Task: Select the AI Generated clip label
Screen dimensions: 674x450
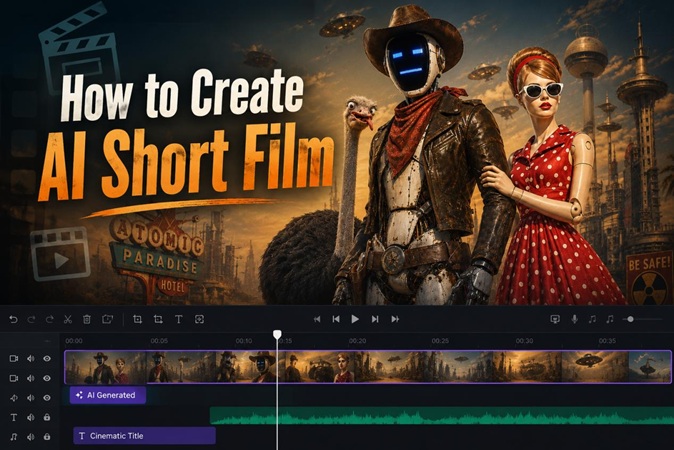Action: (x=108, y=395)
